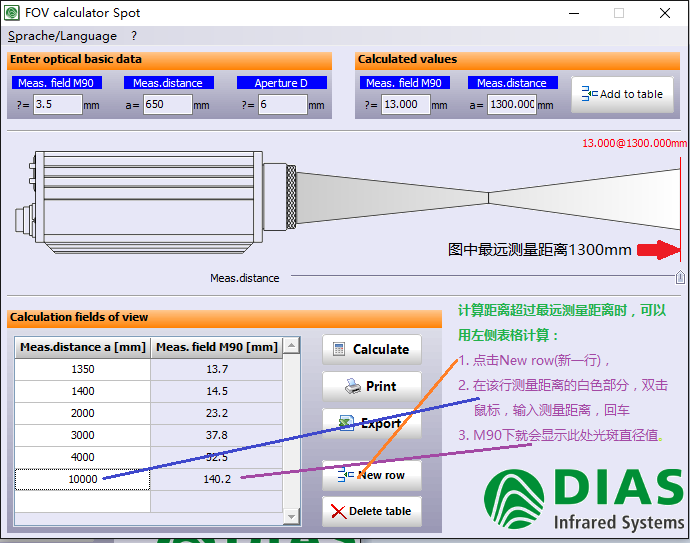Click the calculated Meas.distance field showing 1300.000
This screenshot has height=543, width=690.
tap(511, 104)
